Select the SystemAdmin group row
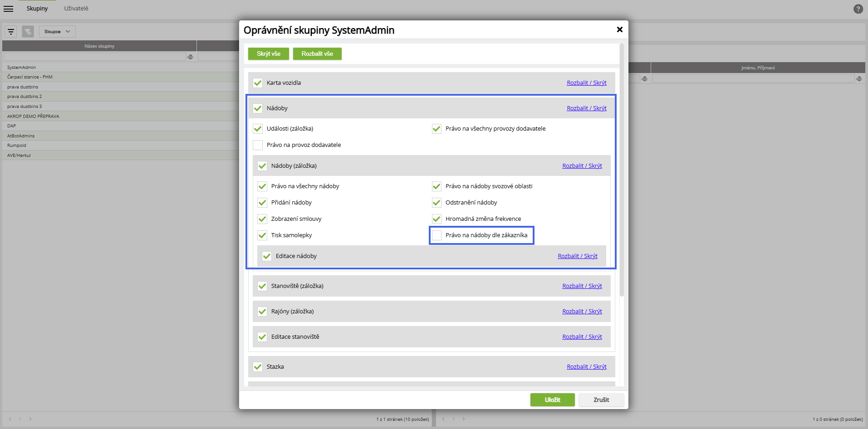The width and height of the screenshot is (868, 429). (x=121, y=67)
